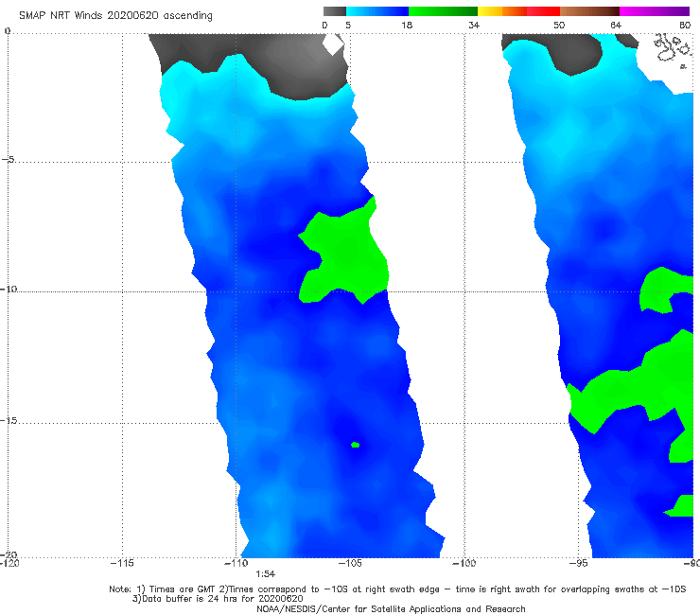The width and height of the screenshot is (700, 615).
Task: Click the colorbar label '80'
Action: (685, 26)
